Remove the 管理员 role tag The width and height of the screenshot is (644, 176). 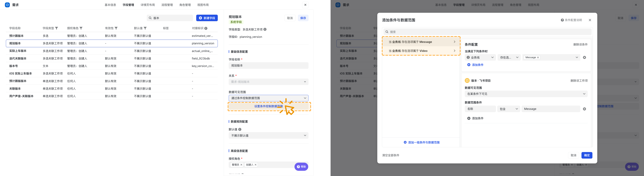(241, 165)
